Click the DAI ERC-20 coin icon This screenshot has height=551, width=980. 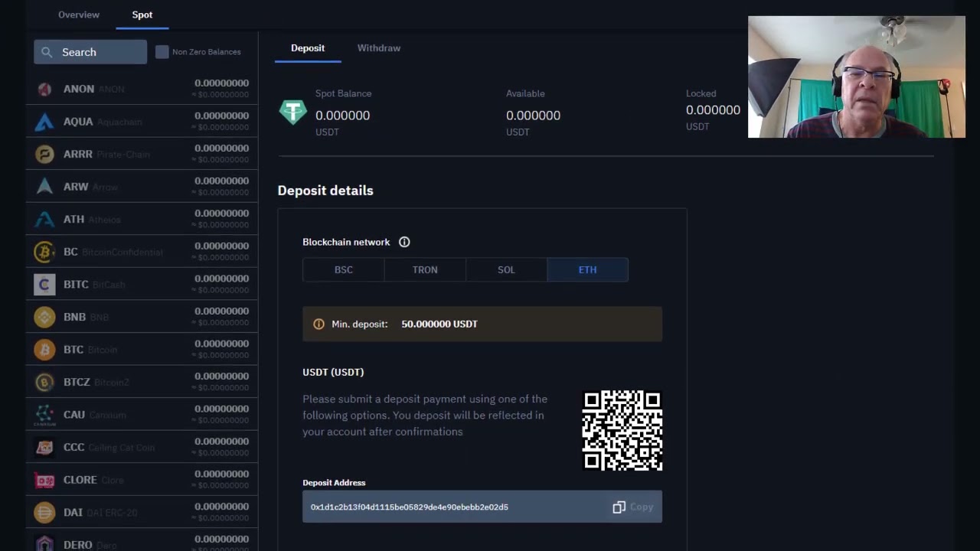(44, 512)
